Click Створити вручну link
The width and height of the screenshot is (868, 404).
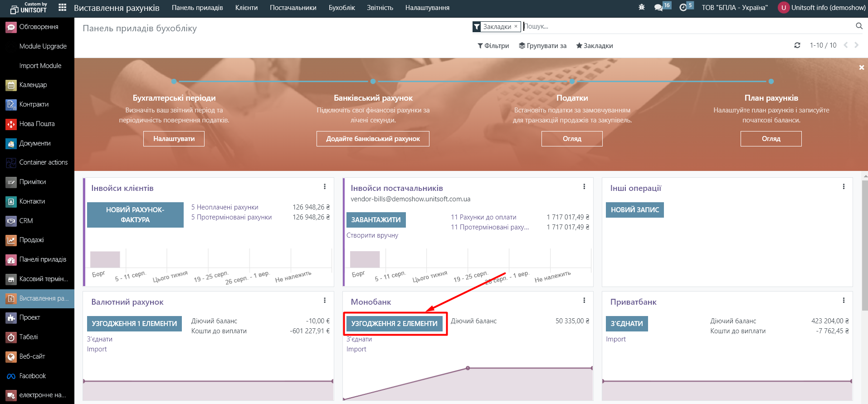pos(372,235)
